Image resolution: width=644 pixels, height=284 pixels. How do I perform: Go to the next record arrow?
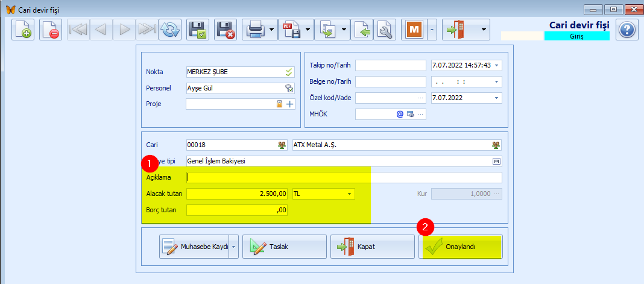pos(124,30)
